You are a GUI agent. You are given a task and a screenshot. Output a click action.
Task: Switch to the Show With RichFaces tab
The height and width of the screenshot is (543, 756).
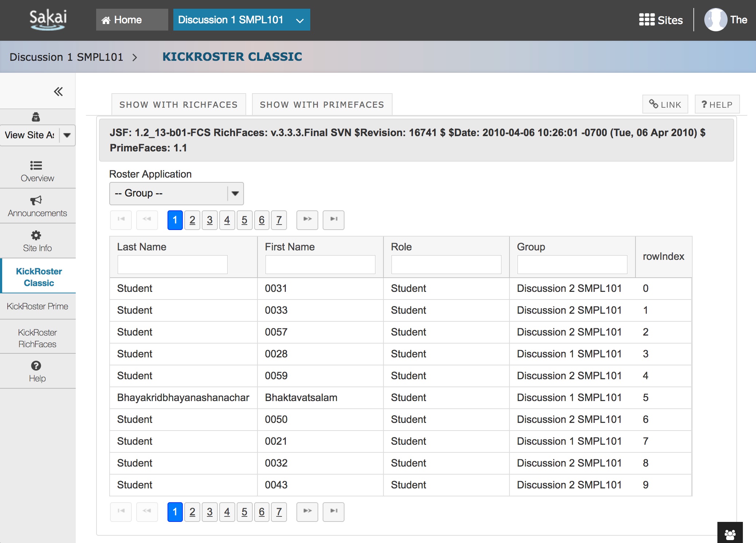tap(178, 105)
